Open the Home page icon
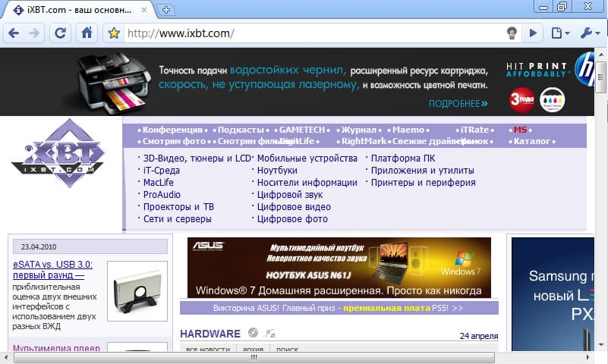The width and height of the screenshot is (608, 364). 87,33
